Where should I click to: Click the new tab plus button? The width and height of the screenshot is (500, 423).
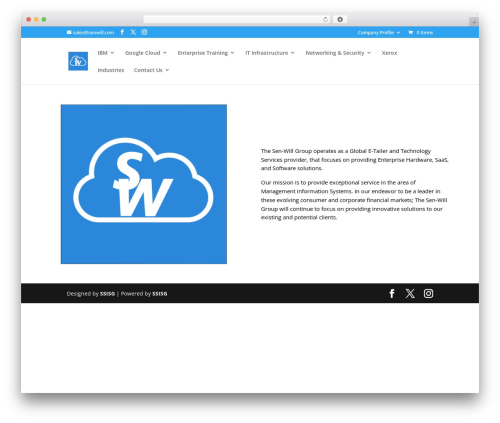pos(474,22)
